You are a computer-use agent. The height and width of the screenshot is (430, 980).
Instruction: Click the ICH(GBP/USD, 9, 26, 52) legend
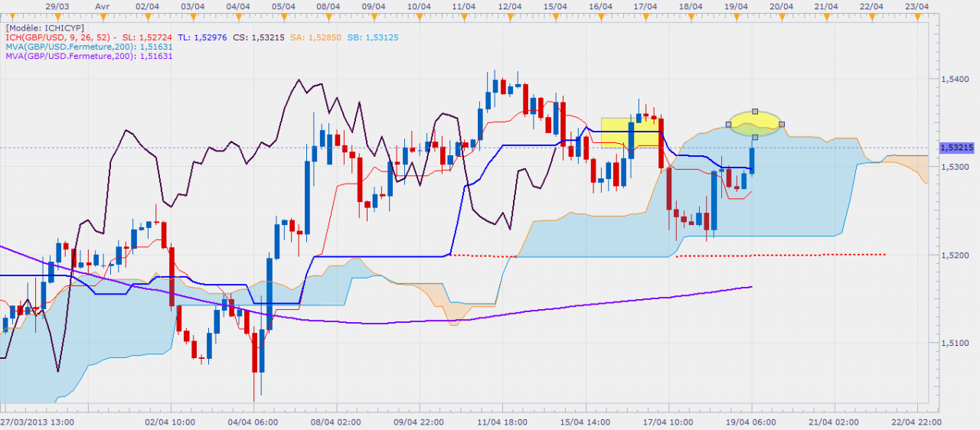59,36
